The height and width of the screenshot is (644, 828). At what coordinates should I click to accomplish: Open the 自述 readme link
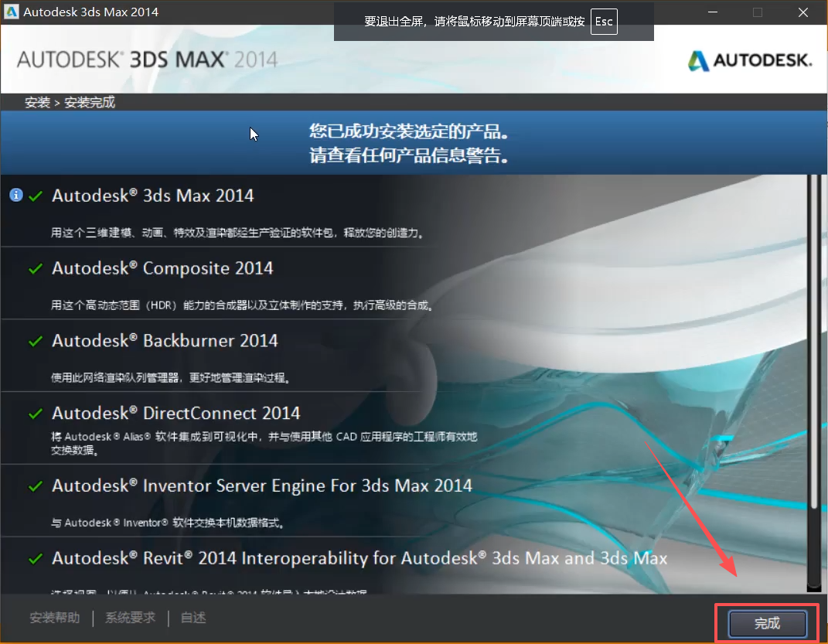[x=193, y=618]
